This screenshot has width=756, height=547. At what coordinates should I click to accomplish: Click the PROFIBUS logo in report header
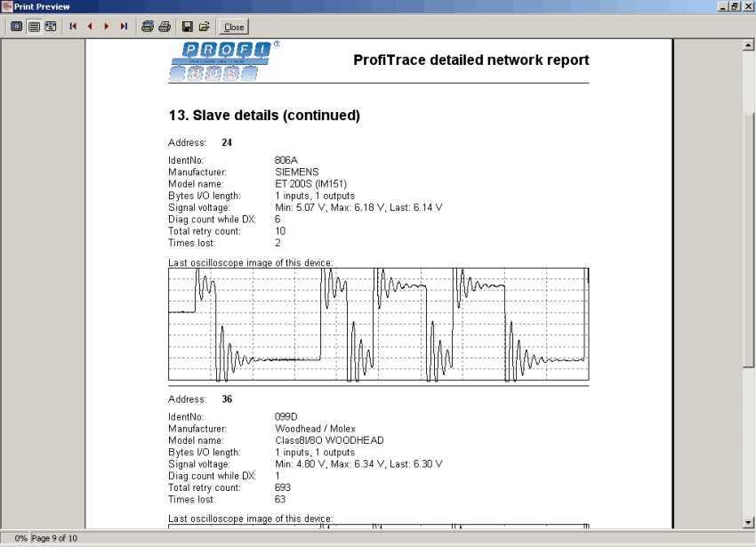coord(223,61)
